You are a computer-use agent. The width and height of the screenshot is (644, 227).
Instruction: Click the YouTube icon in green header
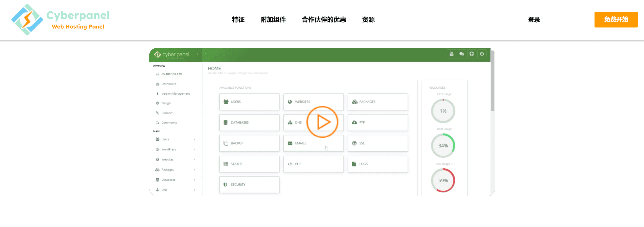pos(451,54)
